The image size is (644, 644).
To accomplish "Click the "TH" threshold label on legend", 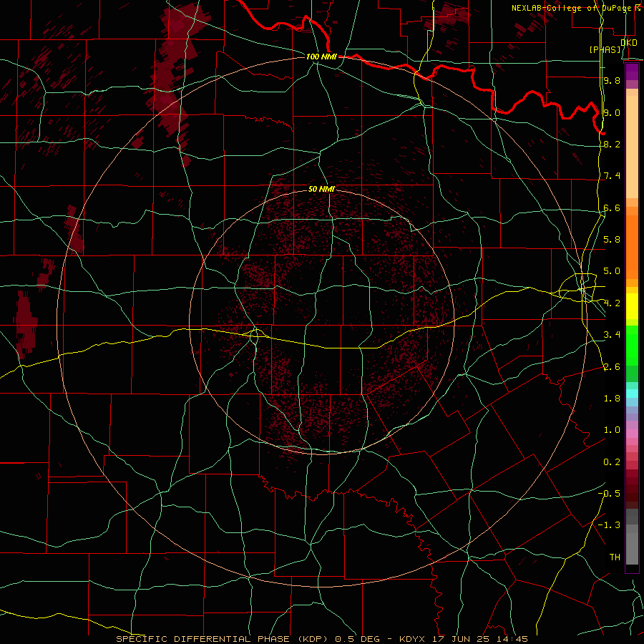I will click(x=615, y=557).
